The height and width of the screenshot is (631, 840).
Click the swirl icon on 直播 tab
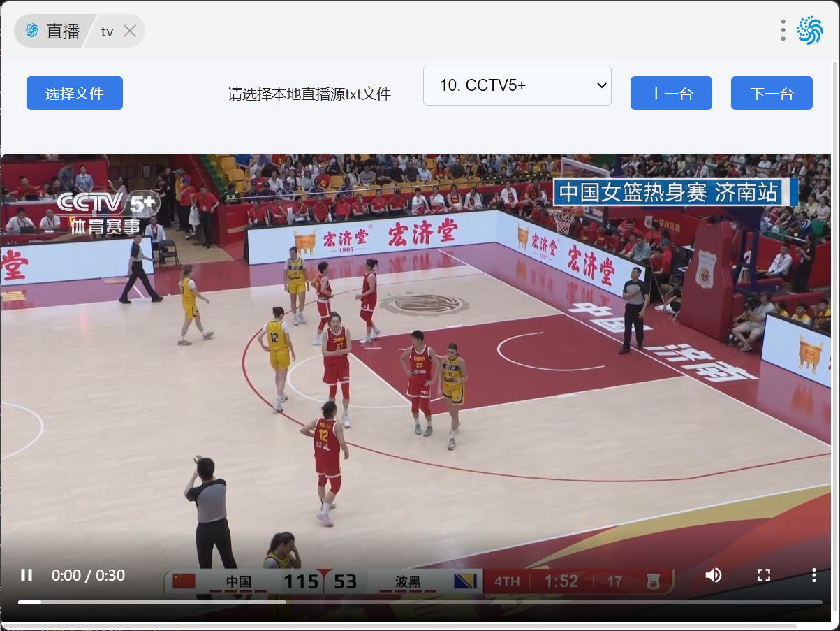point(31,31)
